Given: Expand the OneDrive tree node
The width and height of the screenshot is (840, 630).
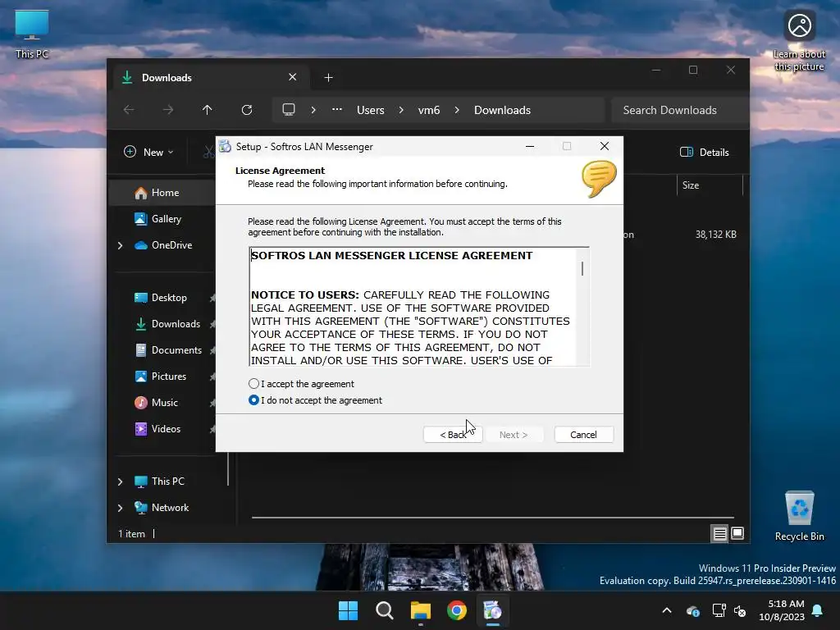Looking at the screenshot, I should click(x=120, y=245).
